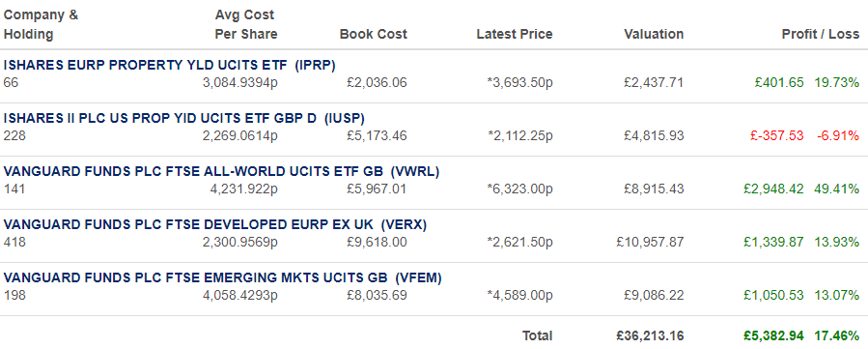Select the IUSP loss value £-357.53
Image resolution: width=868 pixels, height=349 pixels.
[x=776, y=135]
